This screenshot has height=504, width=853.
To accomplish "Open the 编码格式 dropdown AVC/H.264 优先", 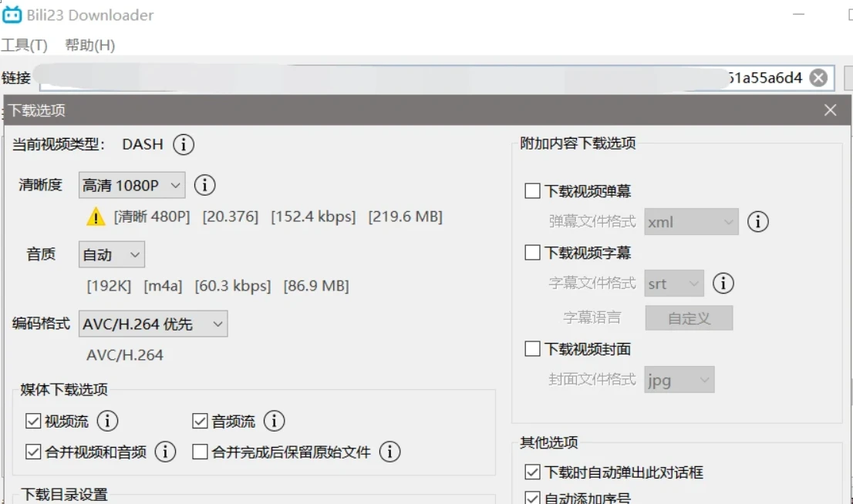I will click(x=153, y=324).
